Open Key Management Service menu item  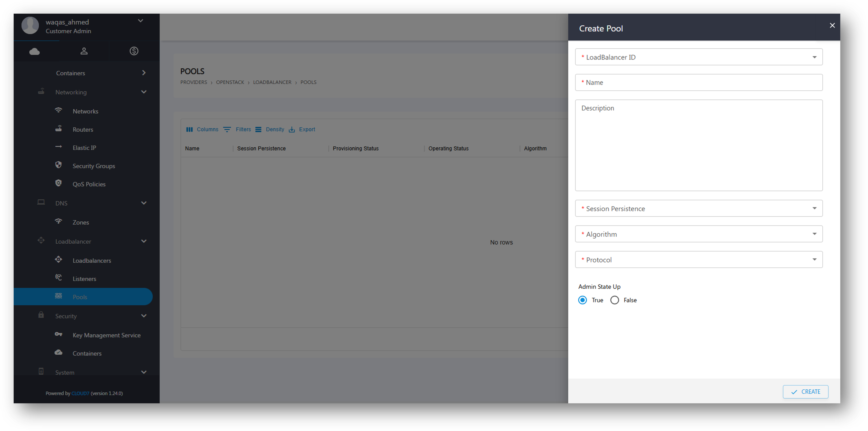[x=106, y=335]
